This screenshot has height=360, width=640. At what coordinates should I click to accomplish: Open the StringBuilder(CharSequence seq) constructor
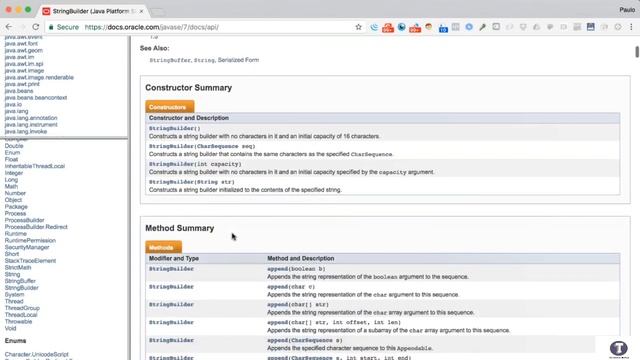[x=202, y=146]
